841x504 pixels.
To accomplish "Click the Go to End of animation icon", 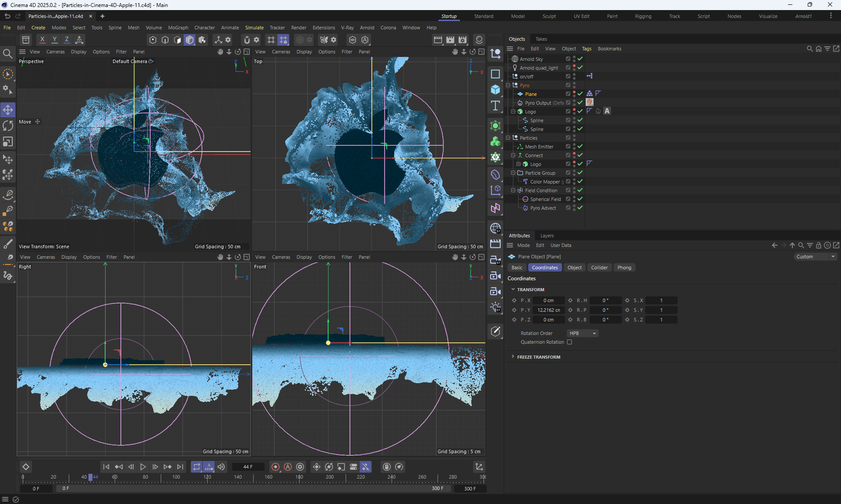I will [180, 467].
